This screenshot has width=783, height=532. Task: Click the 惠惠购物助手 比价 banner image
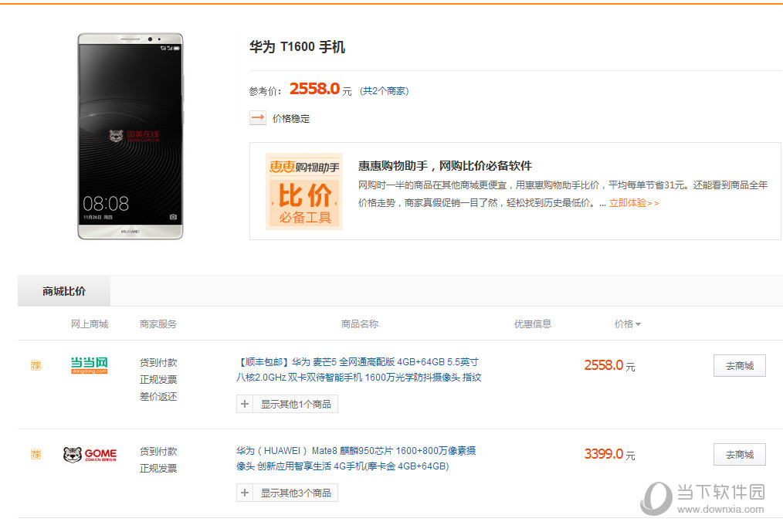[304, 191]
